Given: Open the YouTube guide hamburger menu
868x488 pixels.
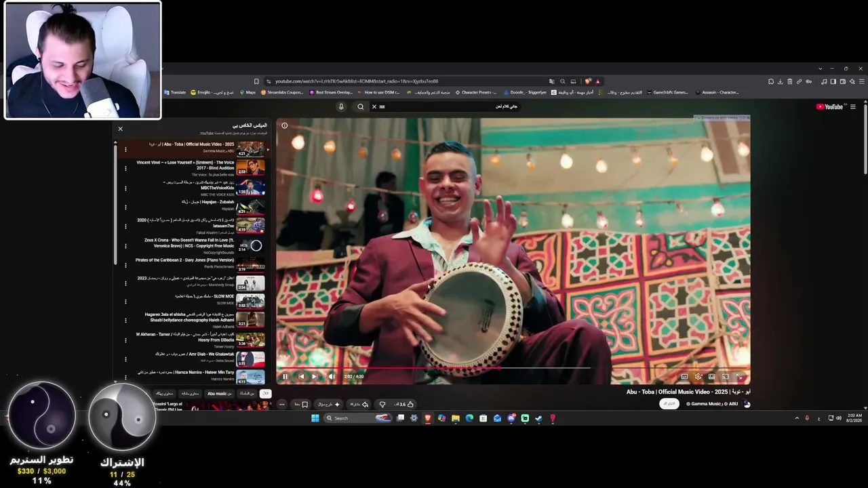Looking at the screenshot, I should click(853, 106).
